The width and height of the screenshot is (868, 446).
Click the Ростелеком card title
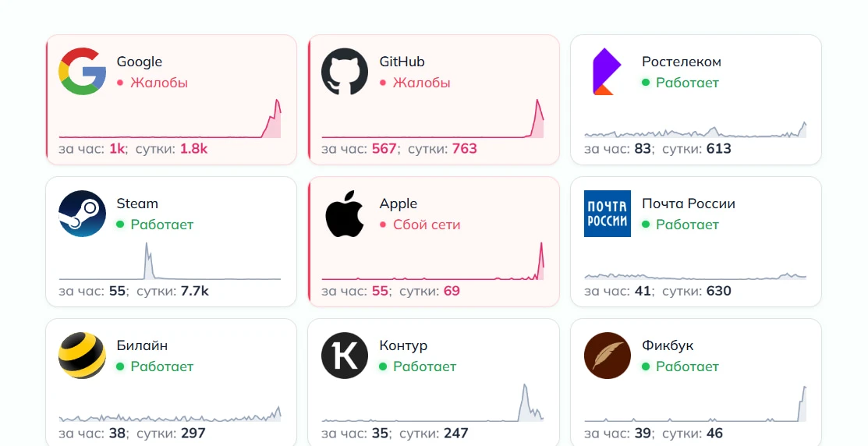682,62
